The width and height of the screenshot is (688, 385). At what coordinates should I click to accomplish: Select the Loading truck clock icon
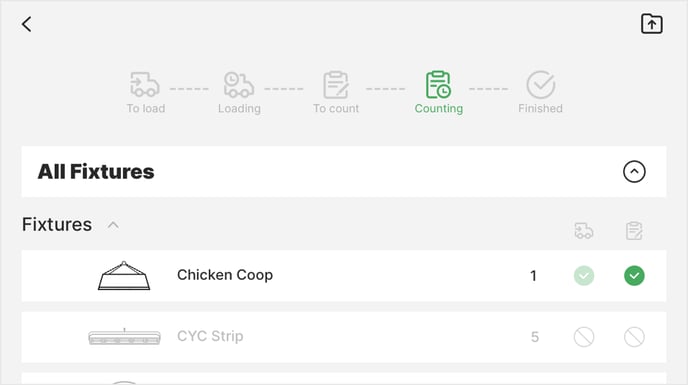pyautogui.click(x=239, y=84)
